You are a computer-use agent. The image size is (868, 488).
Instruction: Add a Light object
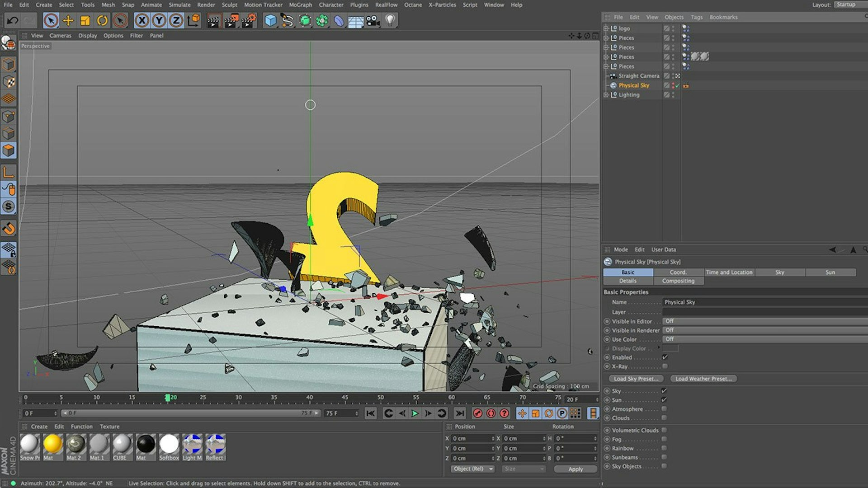390,20
